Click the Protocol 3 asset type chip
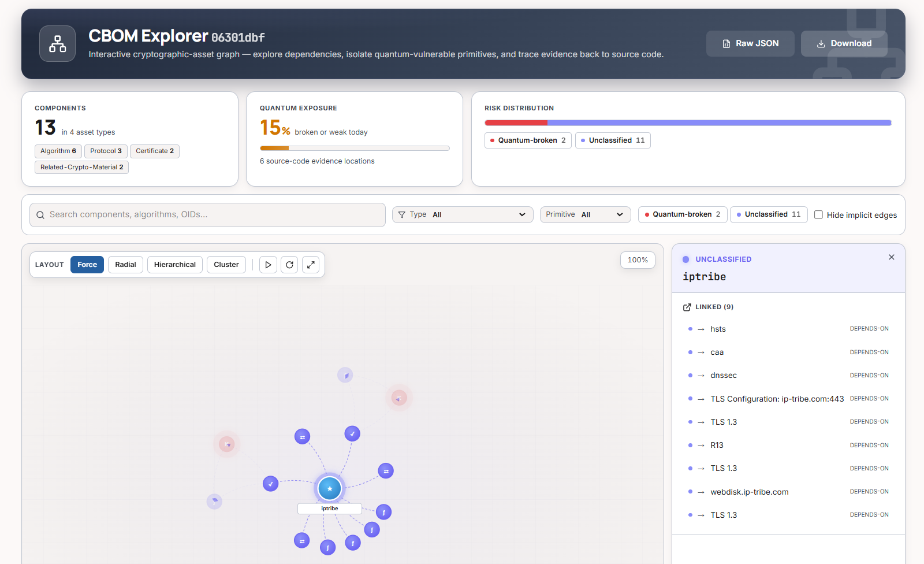 (x=106, y=151)
